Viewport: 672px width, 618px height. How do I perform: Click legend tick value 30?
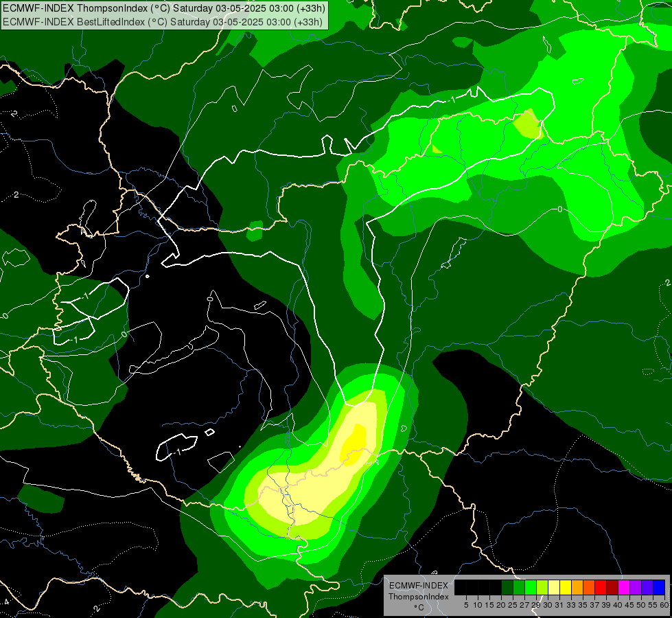548,605
